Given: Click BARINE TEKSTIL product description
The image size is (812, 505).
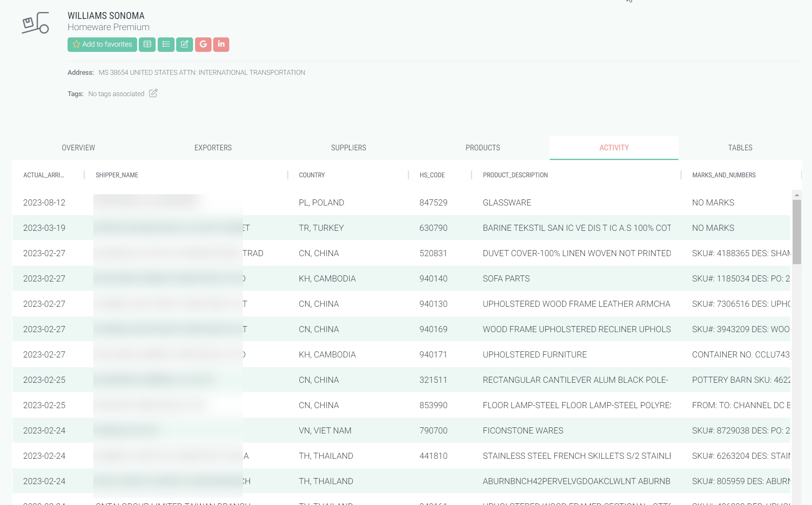Looking at the screenshot, I should pos(577,228).
